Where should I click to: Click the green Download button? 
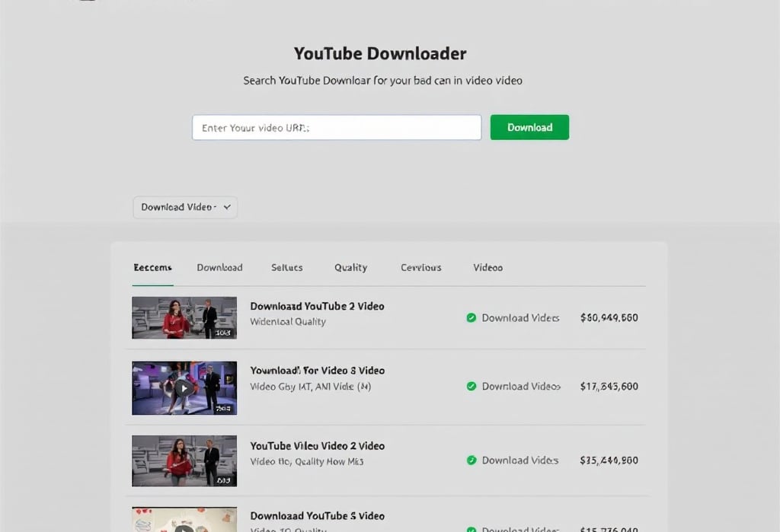(529, 127)
